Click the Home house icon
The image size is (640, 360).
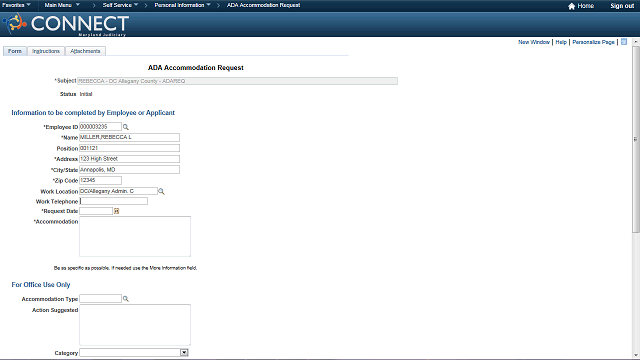tap(571, 6)
